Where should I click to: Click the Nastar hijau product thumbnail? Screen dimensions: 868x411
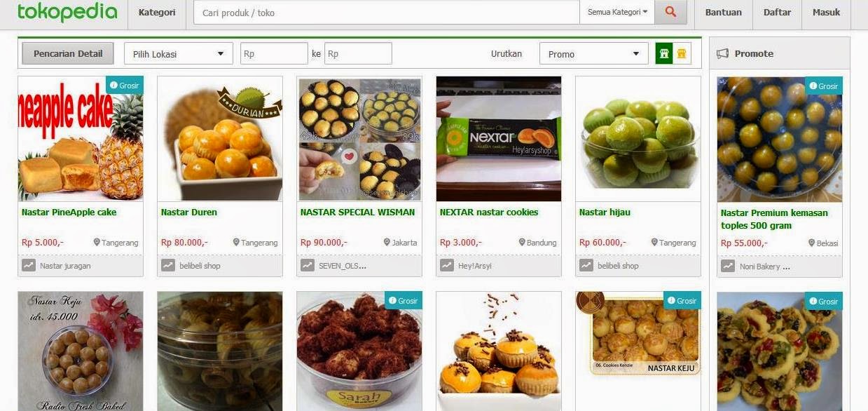(638, 139)
